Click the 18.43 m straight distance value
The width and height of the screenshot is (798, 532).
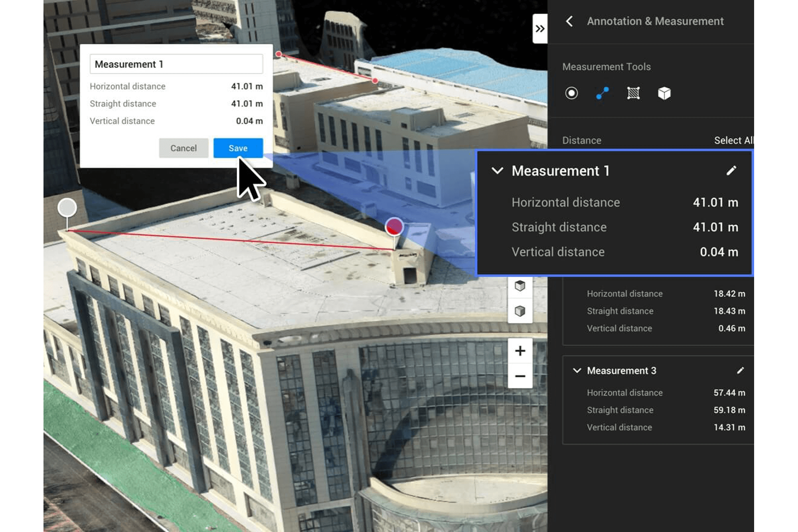click(729, 311)
